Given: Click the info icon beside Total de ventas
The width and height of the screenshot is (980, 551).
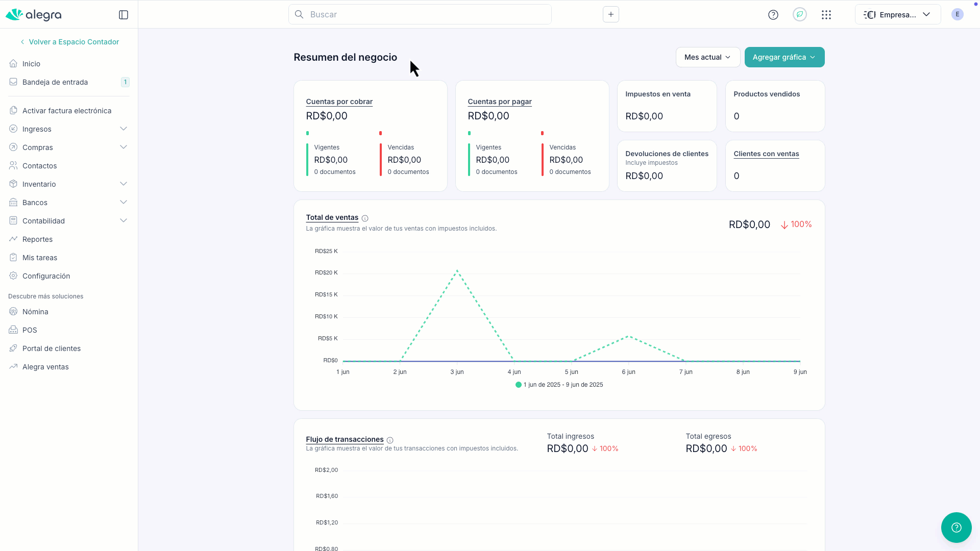Looking at the screenshot, I should (365, 218).
